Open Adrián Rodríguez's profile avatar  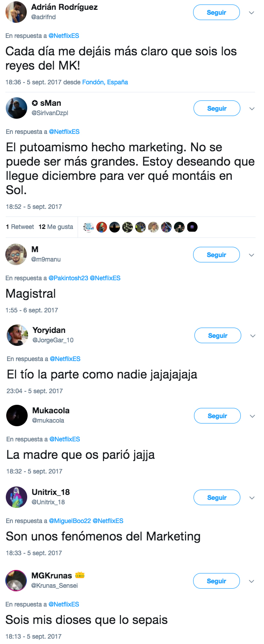point(16,12)
